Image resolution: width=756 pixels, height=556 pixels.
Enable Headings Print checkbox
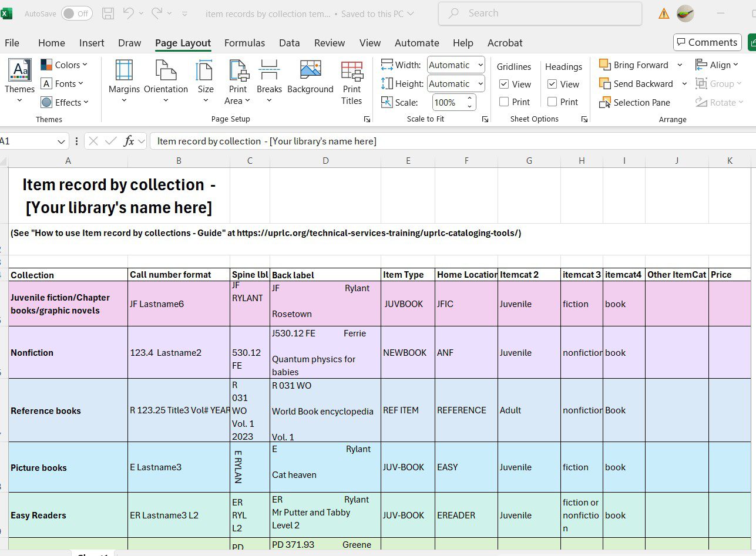(x=553, y=101)
